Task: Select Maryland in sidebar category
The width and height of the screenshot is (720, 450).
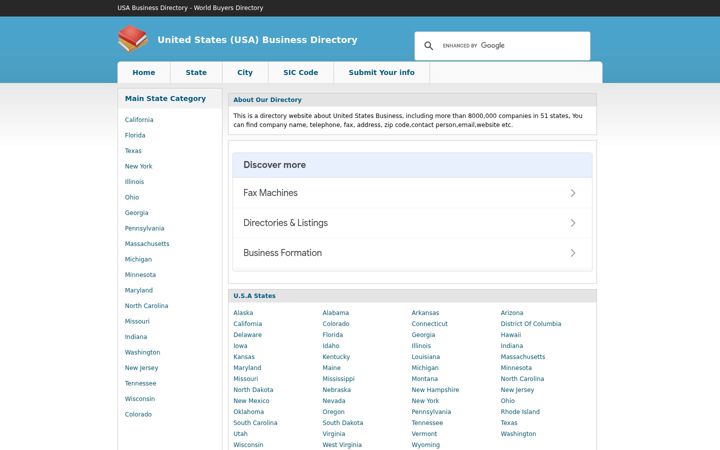Action: pos(139,290)
